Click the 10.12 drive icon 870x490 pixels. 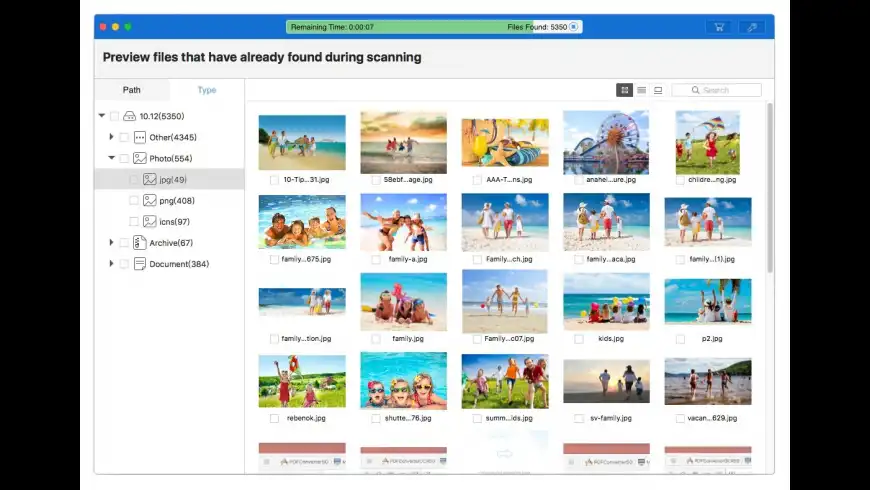(129, 116)
